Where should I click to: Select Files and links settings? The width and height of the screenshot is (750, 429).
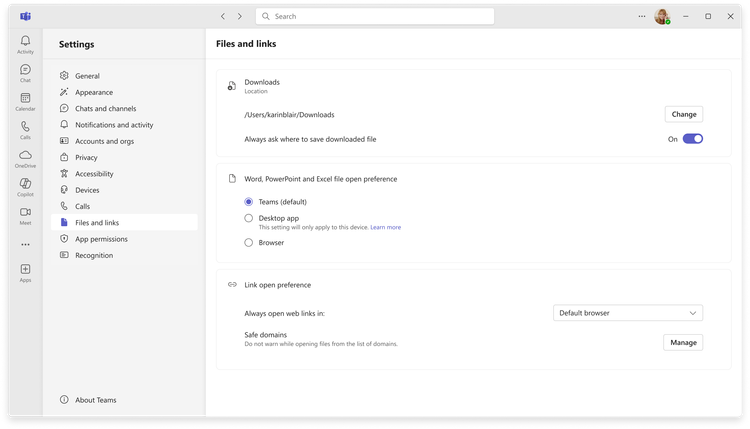point(124,222)
